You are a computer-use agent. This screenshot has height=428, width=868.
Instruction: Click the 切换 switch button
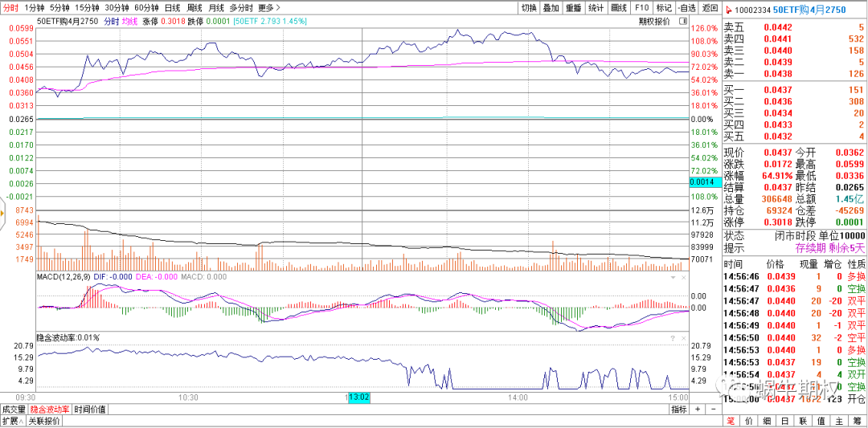click(x=529, y=8)
